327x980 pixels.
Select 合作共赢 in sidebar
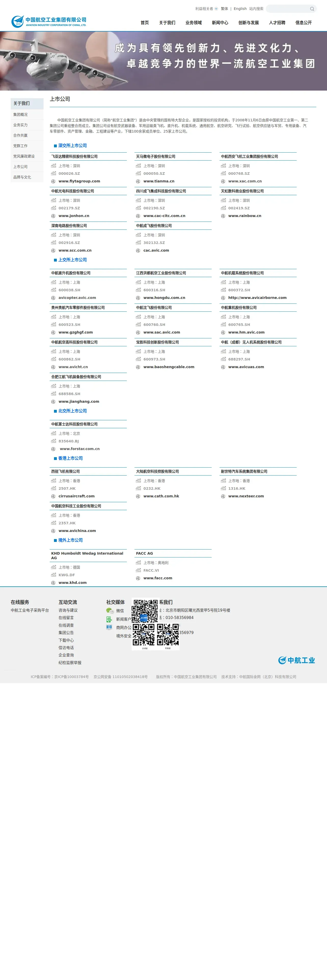(27, 135)
